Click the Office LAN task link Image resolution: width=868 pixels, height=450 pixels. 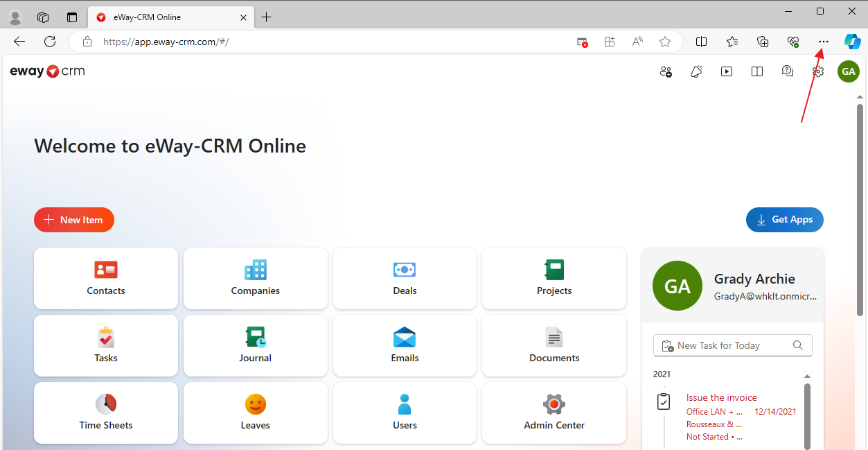point(714,411)
